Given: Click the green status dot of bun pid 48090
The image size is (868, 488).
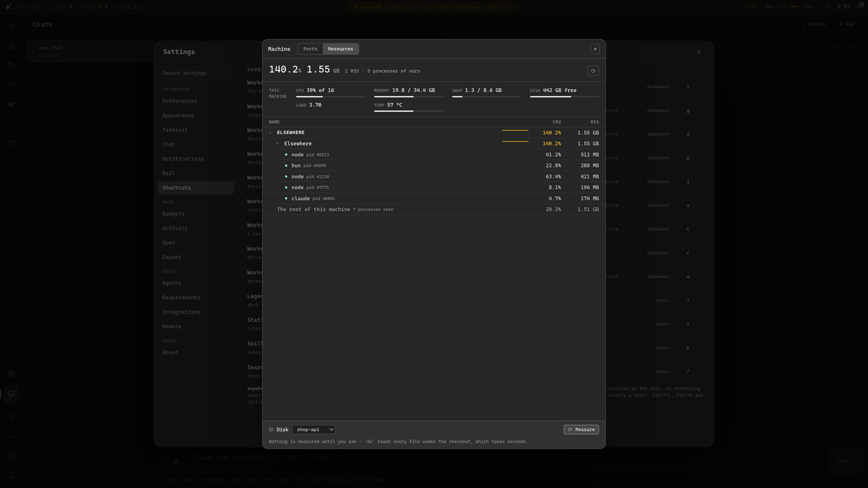Looking at the screenshot, I should pos(286,166).
